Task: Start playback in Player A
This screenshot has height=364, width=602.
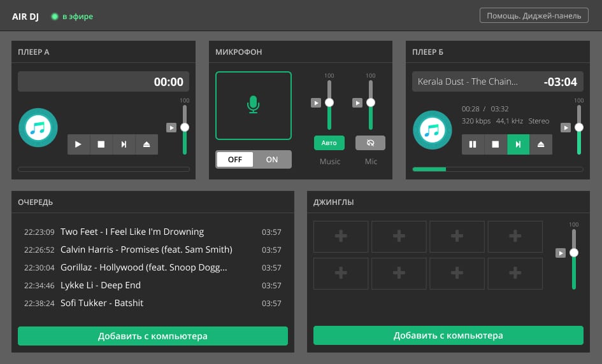Action: pos(78,144)
